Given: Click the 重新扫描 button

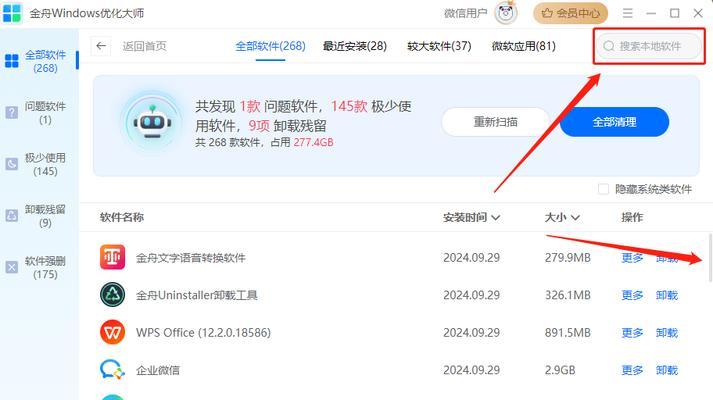Looking at the screenshot, I should 496,122.
